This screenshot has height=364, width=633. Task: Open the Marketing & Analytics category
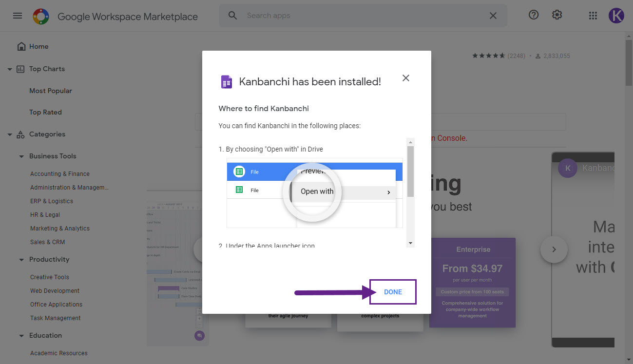[x=60, y=229]
